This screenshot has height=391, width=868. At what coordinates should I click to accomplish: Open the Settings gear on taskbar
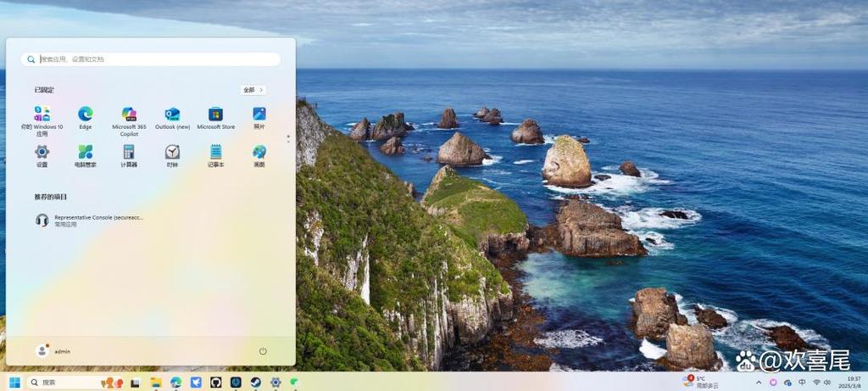[x=275, y=383]
